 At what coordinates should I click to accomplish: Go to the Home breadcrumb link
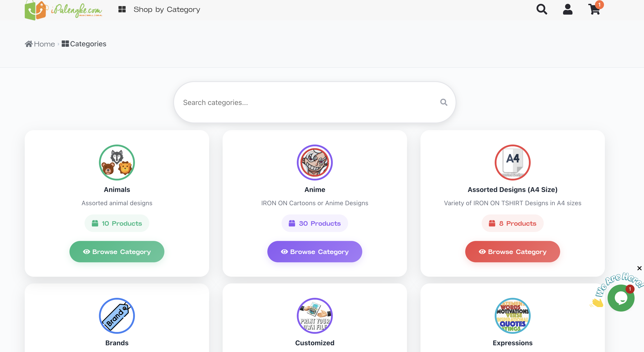point(40,44)
